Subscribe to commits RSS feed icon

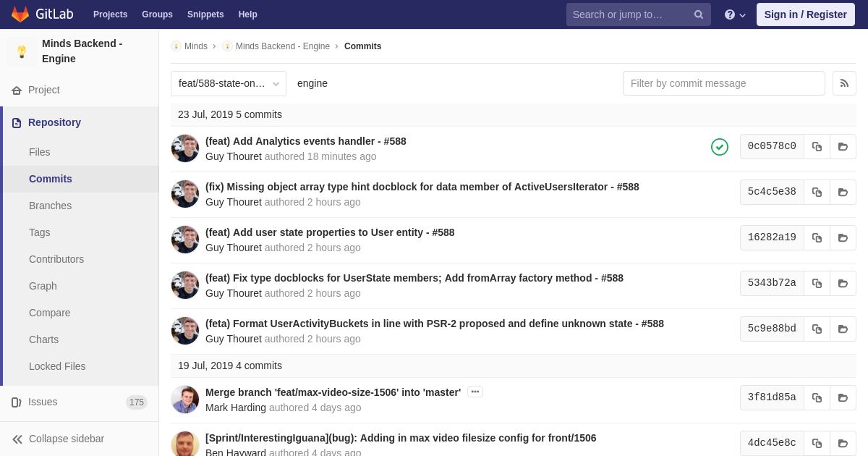click(844, 83)
